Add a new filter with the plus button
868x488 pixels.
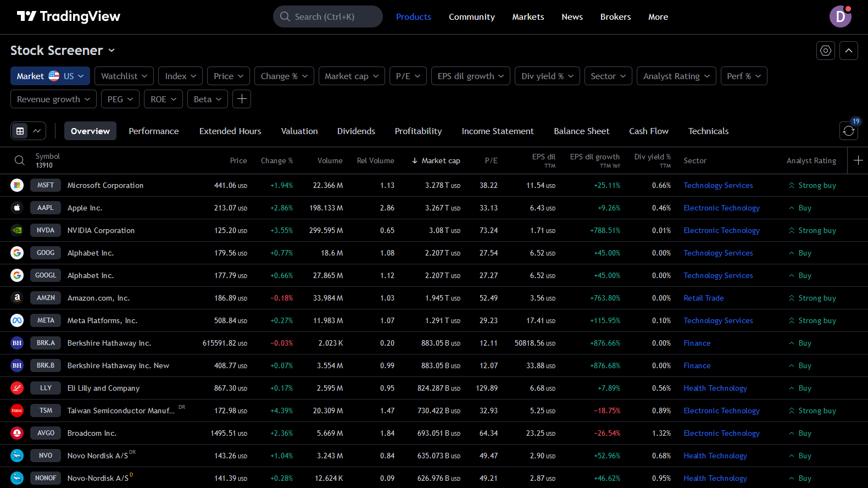[x=242, y=99]
